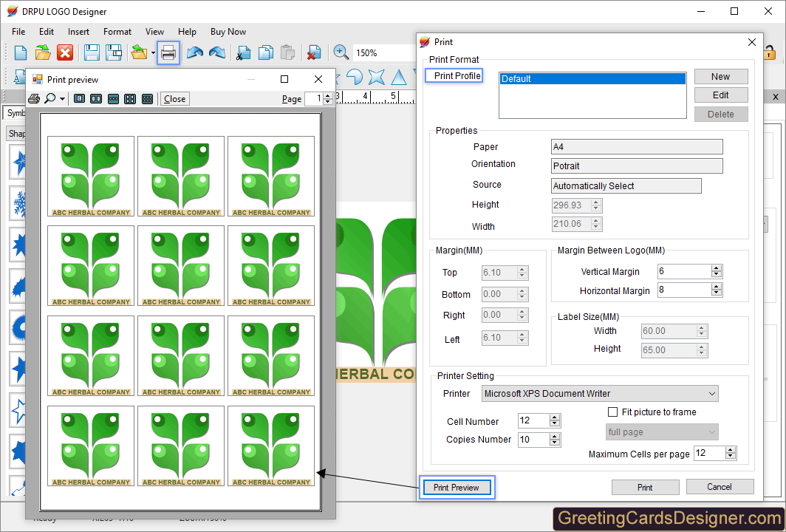Open the Format menu
The width and height of the screenshot is (786, 532).
click(117, 32)
